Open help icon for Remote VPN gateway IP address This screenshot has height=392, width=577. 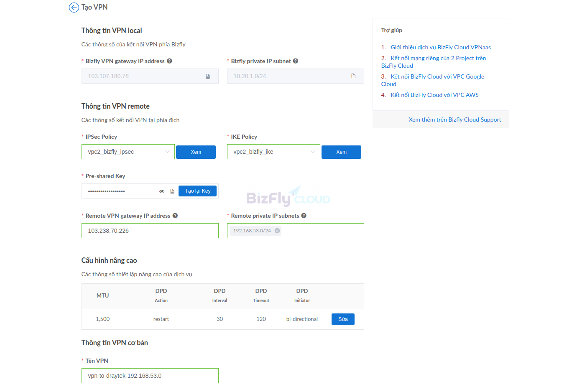(x=175, y=216)
